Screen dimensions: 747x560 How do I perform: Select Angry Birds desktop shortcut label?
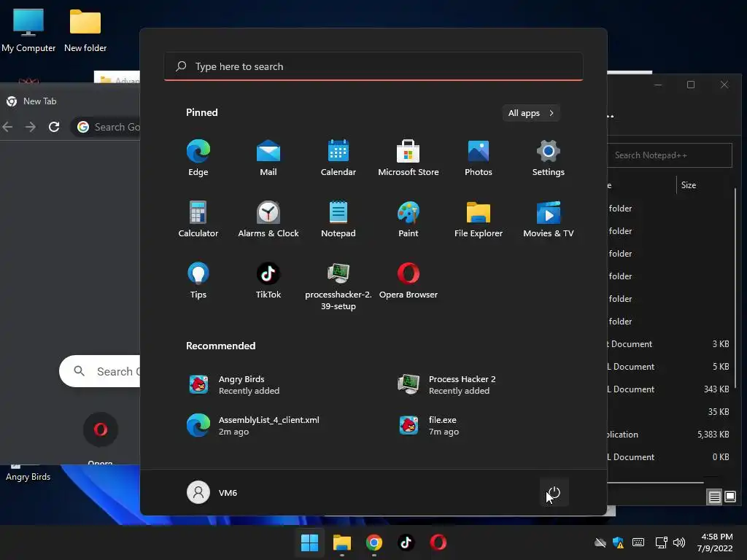(x=28, y=477)
